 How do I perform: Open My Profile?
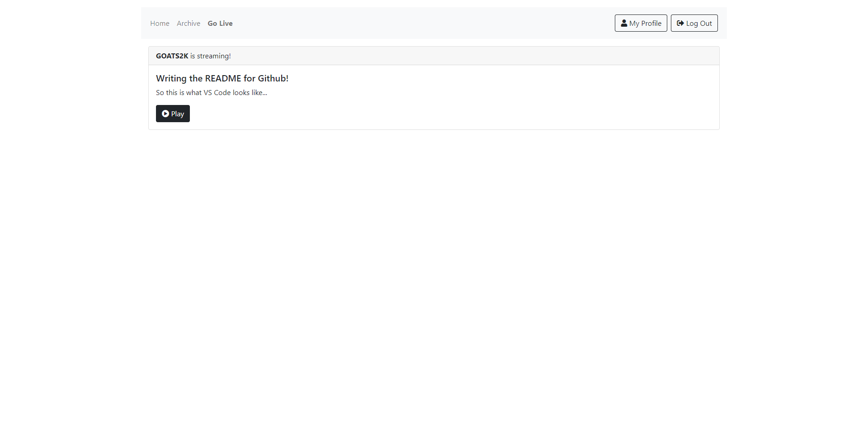[x=641, y=23]
